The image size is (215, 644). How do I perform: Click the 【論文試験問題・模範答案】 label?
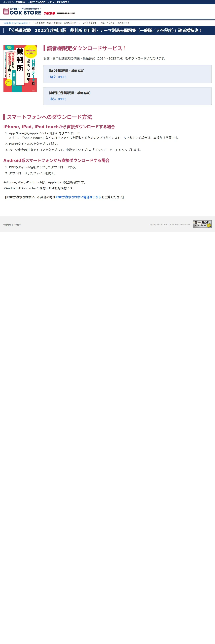(67, 71)
